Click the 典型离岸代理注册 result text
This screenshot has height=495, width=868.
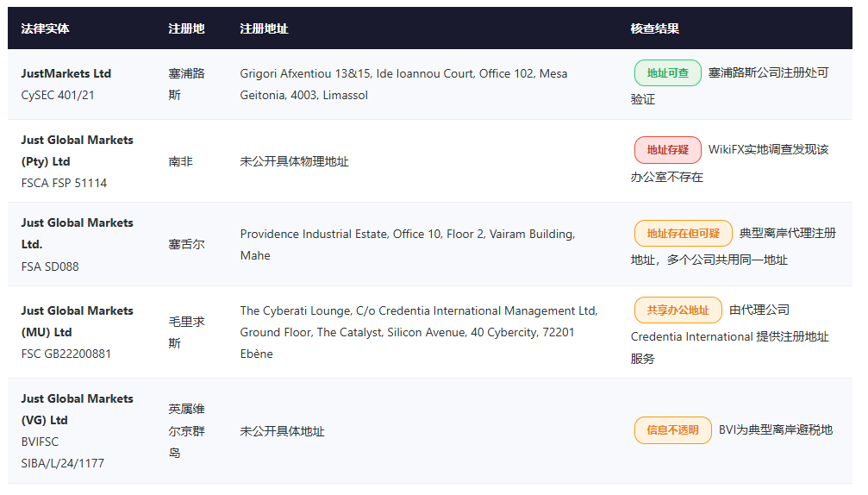pyautogui.click(x=734, y=247)
